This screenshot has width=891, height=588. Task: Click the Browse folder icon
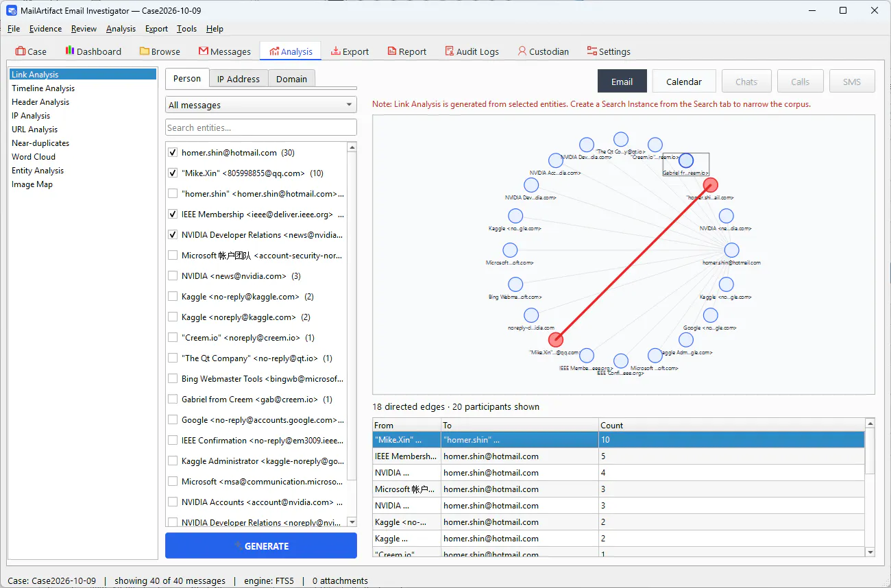[x=145, y=51]
